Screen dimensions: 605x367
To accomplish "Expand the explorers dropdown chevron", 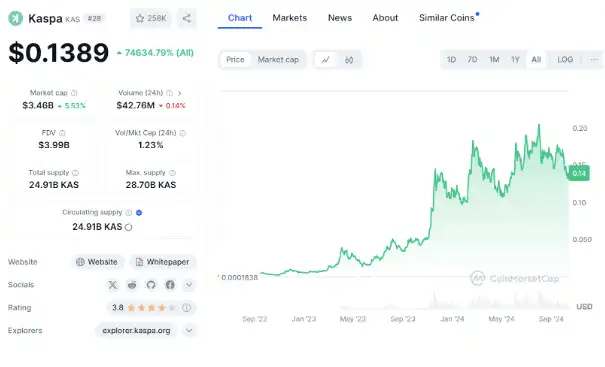I will click(189, 331).
